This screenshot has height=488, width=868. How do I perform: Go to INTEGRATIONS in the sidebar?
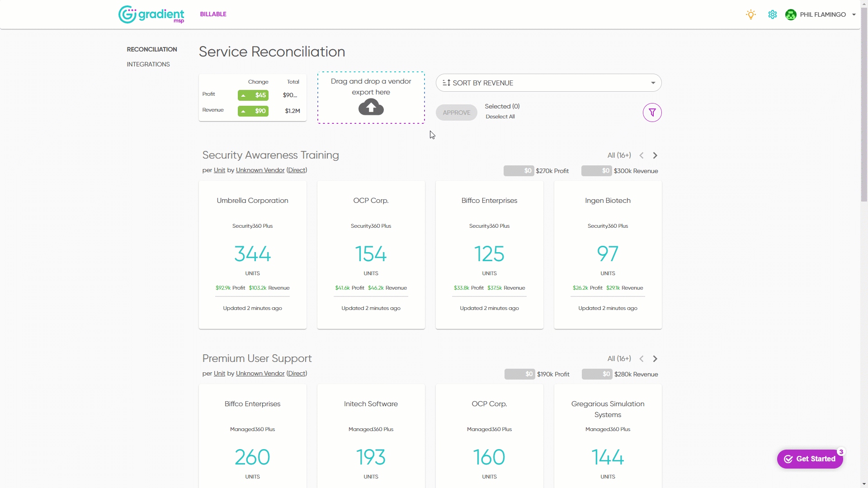pyautogui.click(x=148, y=64)
